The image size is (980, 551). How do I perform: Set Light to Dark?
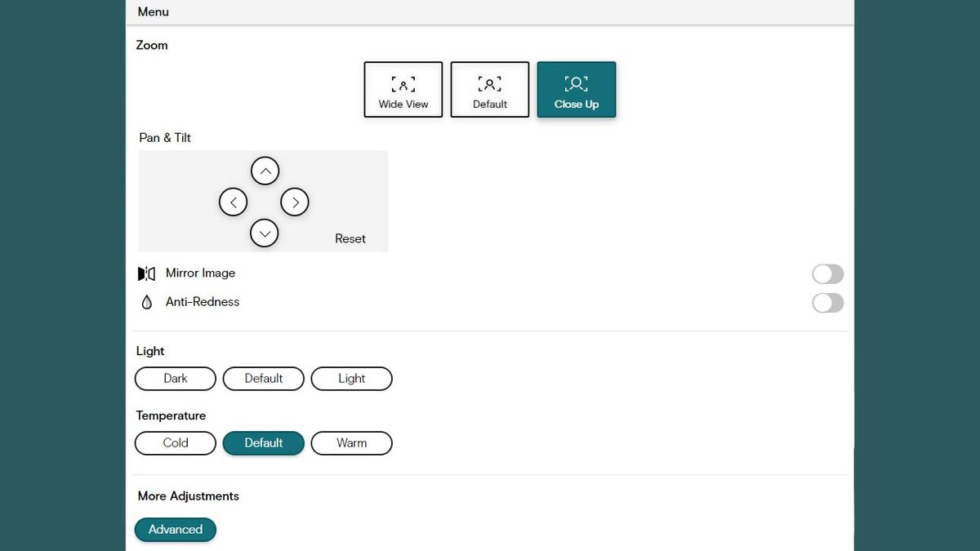(x=176, y=379)
